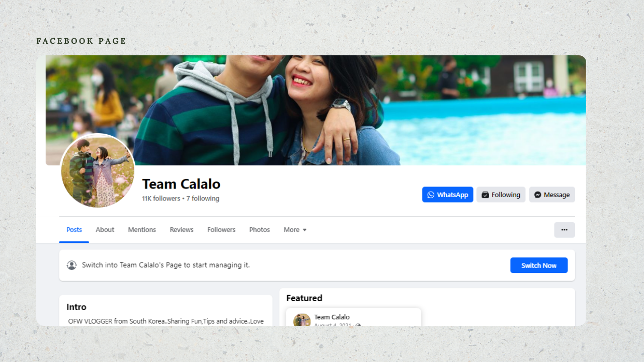The image size is (644, 362).
Task: Click the Following checkmark icon
Action: tap(485, 195)
